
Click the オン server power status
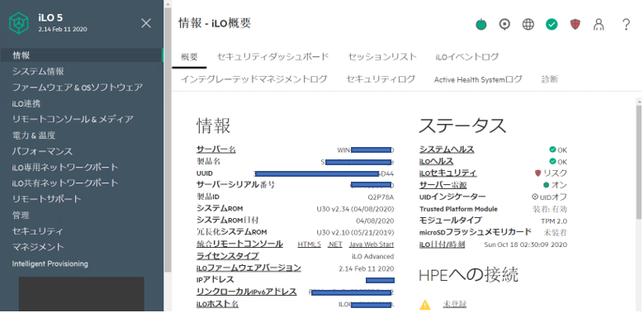click(x=555, y=185)
